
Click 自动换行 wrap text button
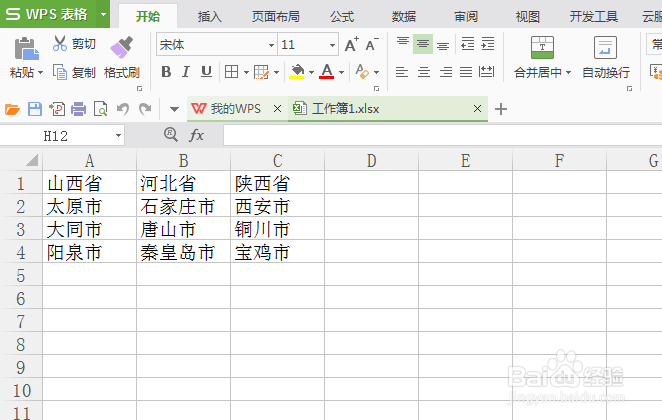(x=606, y=58)
